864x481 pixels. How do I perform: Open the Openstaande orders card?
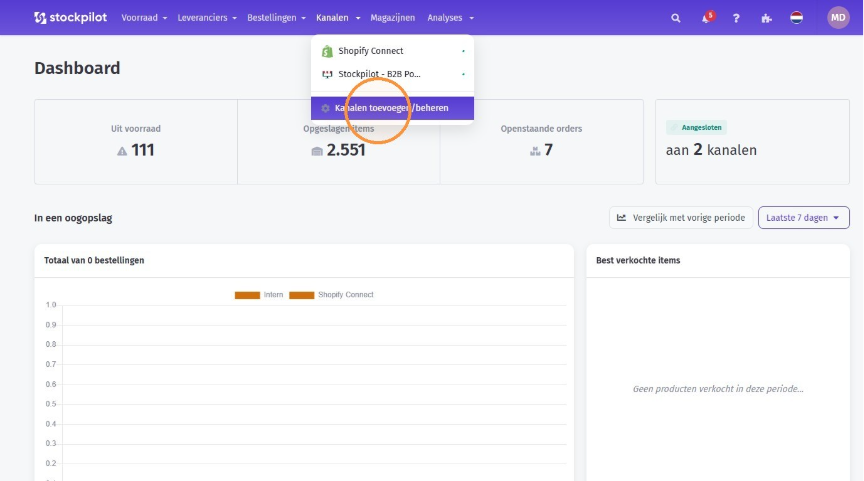tap(542, 142)
